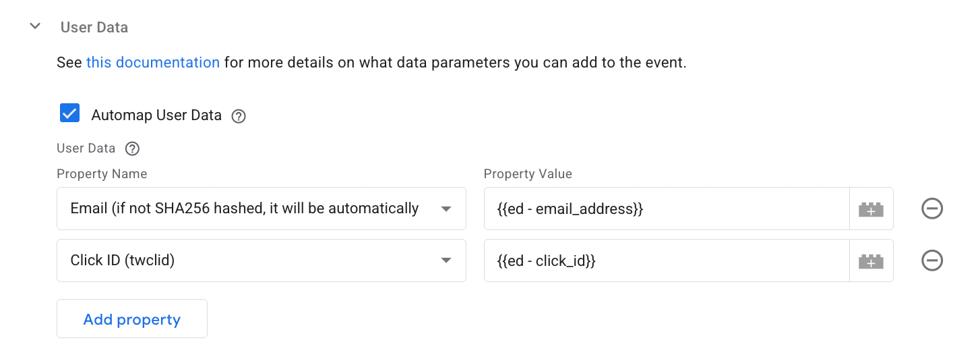The height and width of the screenshot is (355, 980).
Task: Click the Add property button
Action: [132, 319]
